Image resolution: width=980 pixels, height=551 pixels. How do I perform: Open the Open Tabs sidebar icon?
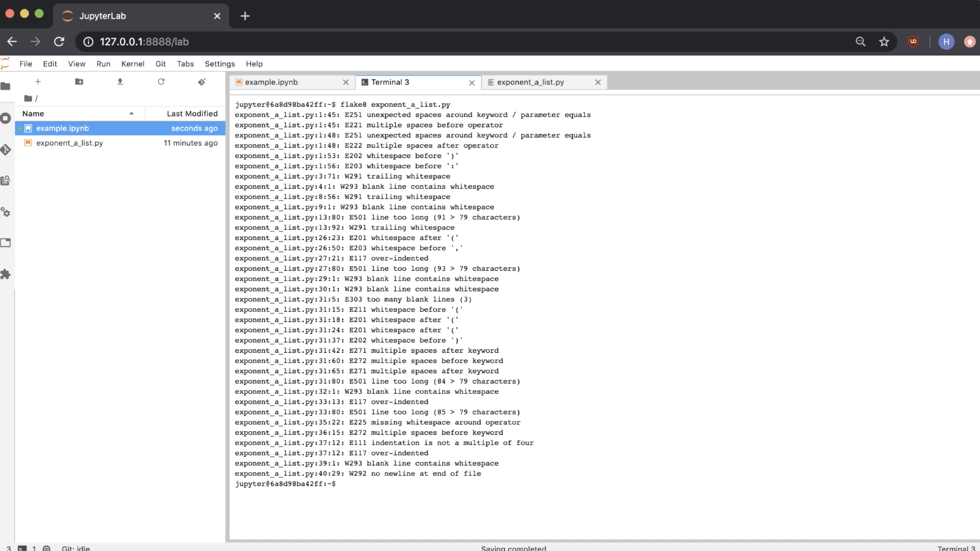point(5,243)
